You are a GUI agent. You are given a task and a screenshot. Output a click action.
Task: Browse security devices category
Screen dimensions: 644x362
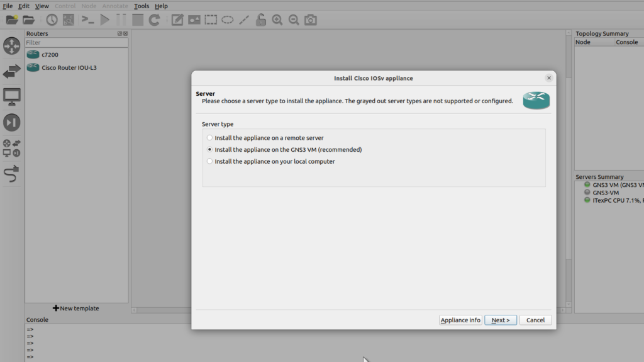12,122
